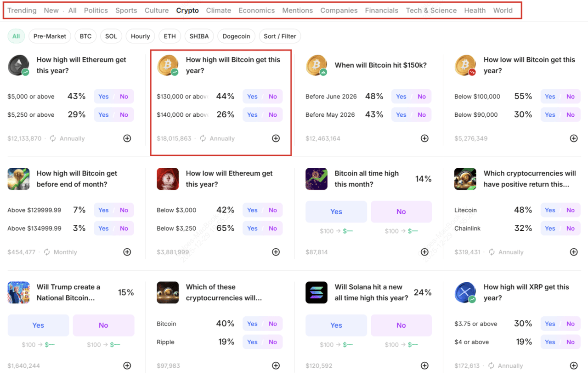
Task: Select the Bitcoin coin icon on the $150k market
Action: click(316, 65)
